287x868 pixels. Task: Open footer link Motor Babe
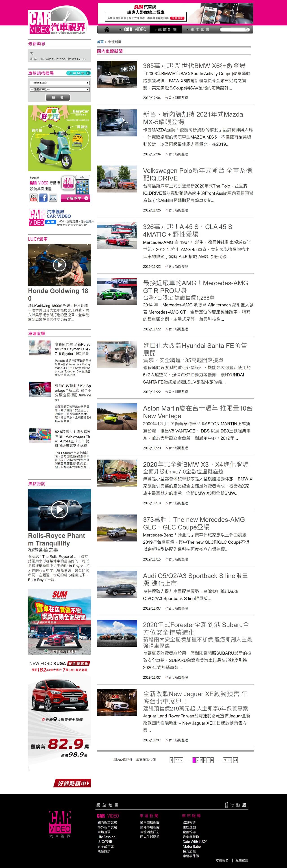coord(192,846)
